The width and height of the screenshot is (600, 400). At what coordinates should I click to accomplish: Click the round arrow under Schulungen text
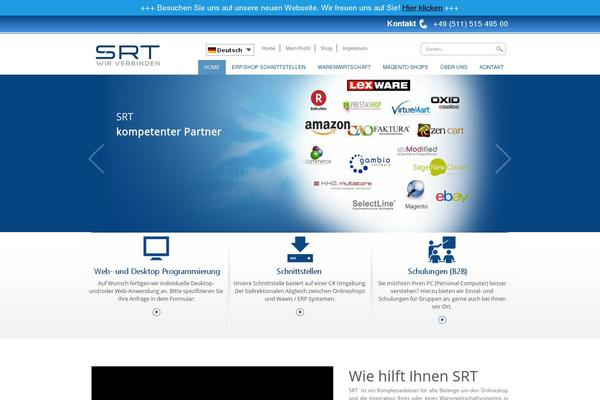(x=442, y=320)
